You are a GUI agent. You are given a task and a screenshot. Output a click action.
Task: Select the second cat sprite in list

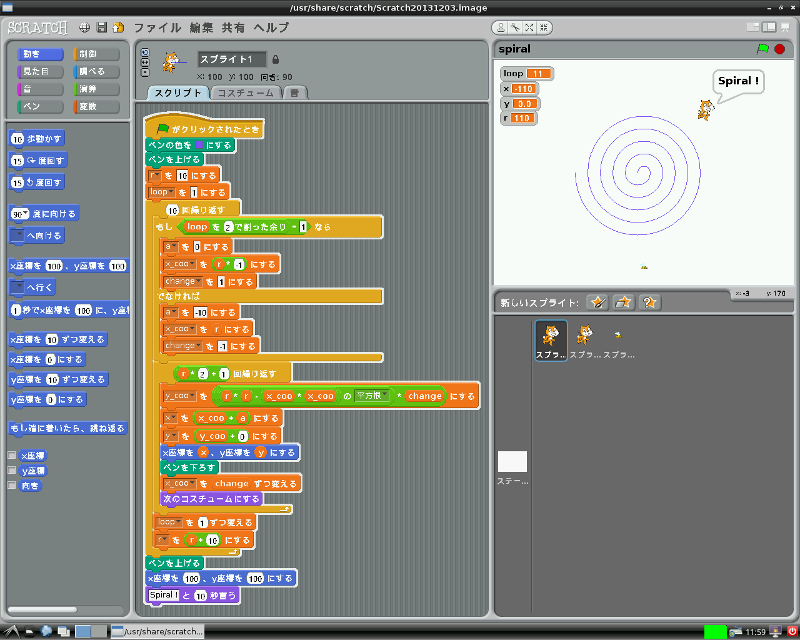tap(585, 340)
